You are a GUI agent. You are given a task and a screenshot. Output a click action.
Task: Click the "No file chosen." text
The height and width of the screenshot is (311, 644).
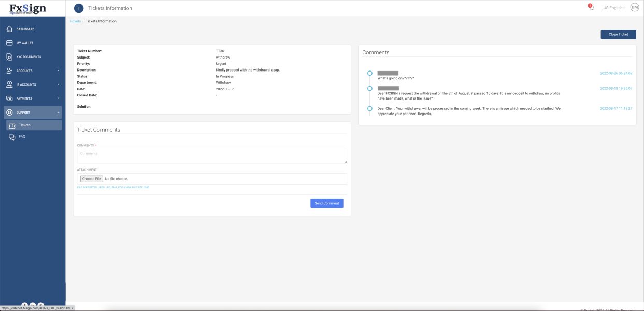[x=117, y=179]
